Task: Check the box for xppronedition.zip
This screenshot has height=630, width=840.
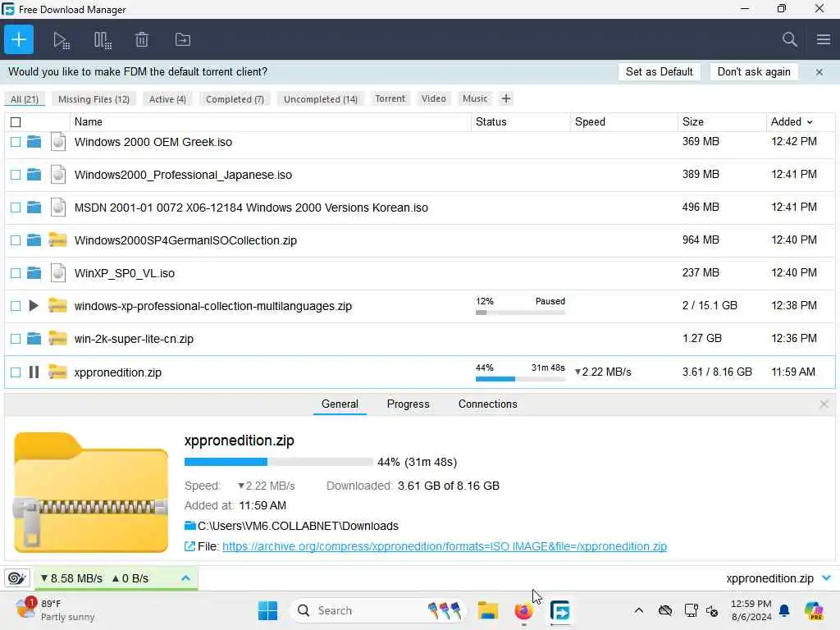Action: (16, 372)
